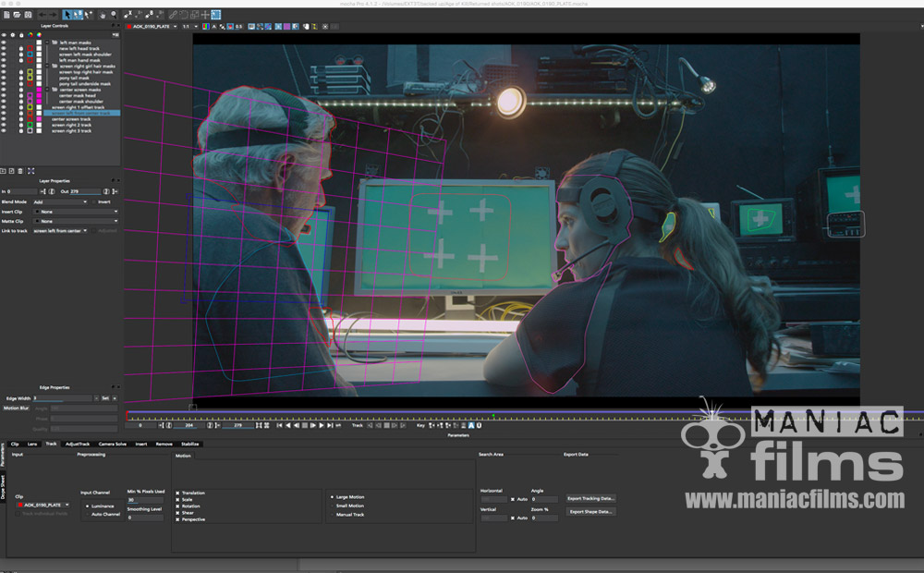Select the Small Motion radio button
The height and width of the screenshot is (573, 924).
333,506
